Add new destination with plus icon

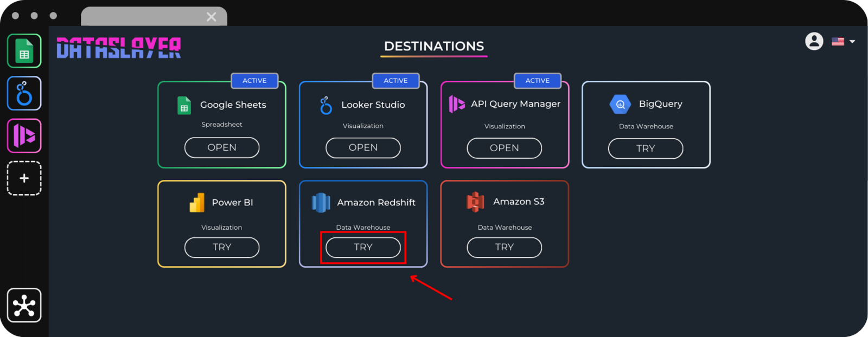[24, 178]
